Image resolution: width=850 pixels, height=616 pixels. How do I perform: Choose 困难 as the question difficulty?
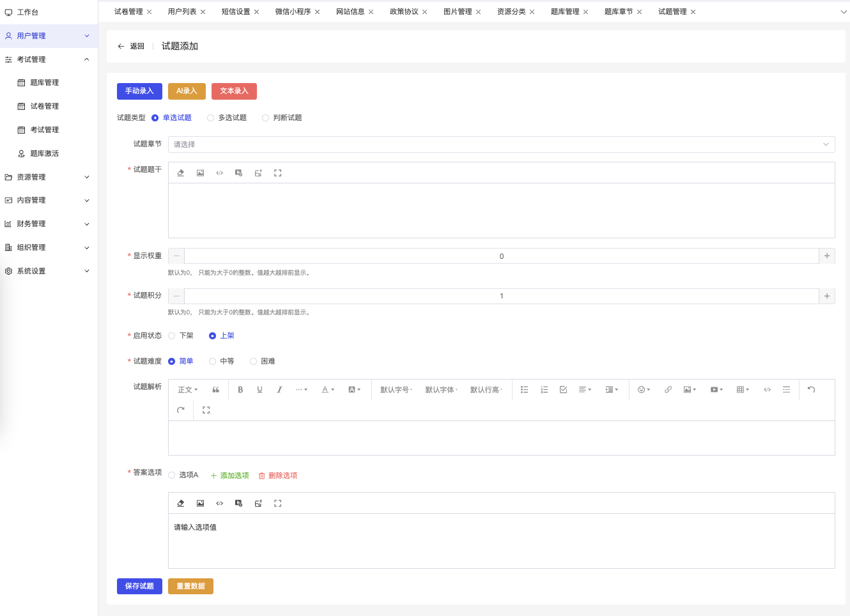tap(254, 362)
